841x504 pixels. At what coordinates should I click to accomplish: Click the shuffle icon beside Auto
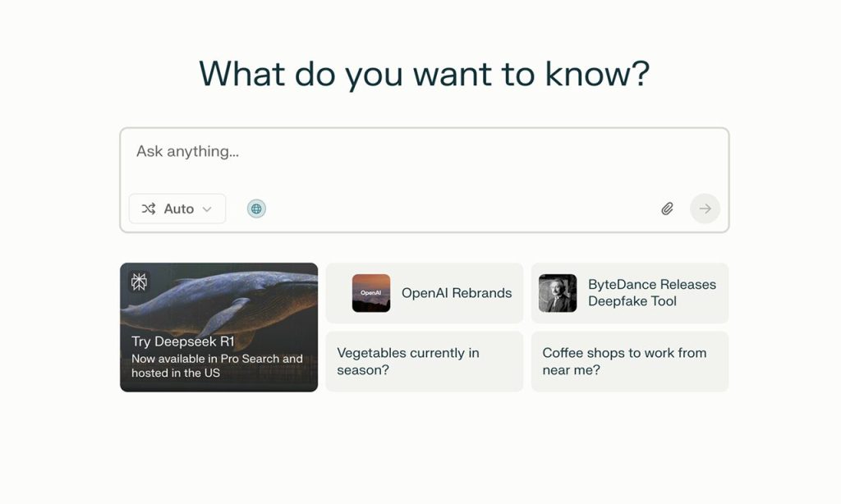(x=149, y=208)
